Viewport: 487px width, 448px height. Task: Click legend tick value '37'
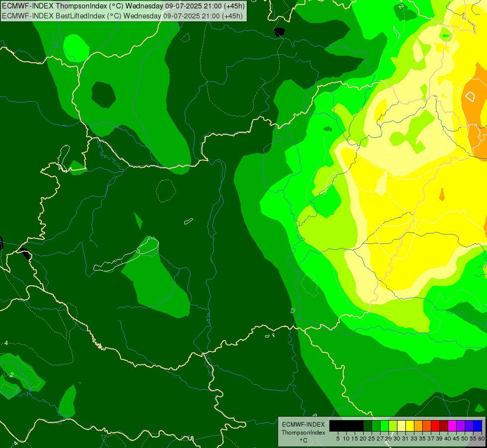(431, 439)
